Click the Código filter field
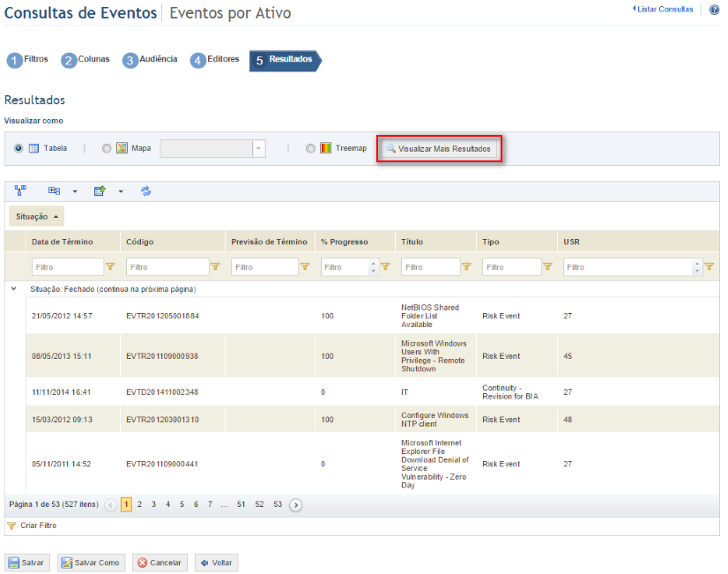The height and width of the screenshot is (574, 728). coord(167,267)
